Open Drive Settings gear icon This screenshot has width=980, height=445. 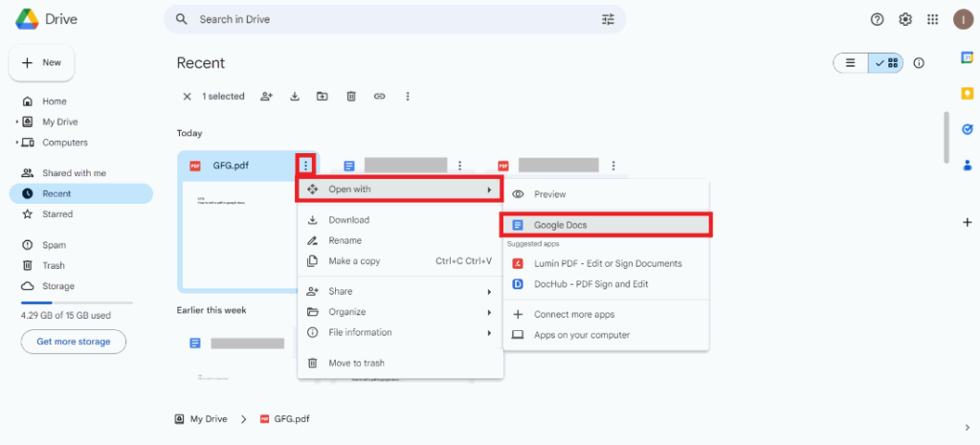point(905,19)
